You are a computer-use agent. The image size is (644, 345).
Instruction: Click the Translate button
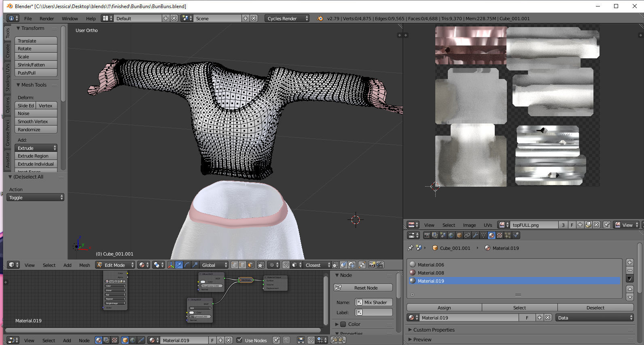pyautogui.click(x=36, y=41)
